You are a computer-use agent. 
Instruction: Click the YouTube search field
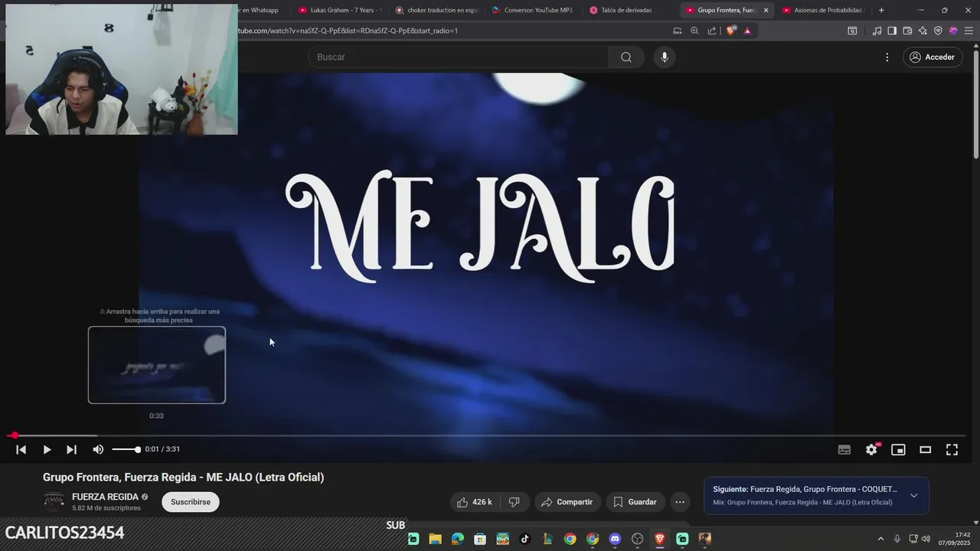(458, 57)
